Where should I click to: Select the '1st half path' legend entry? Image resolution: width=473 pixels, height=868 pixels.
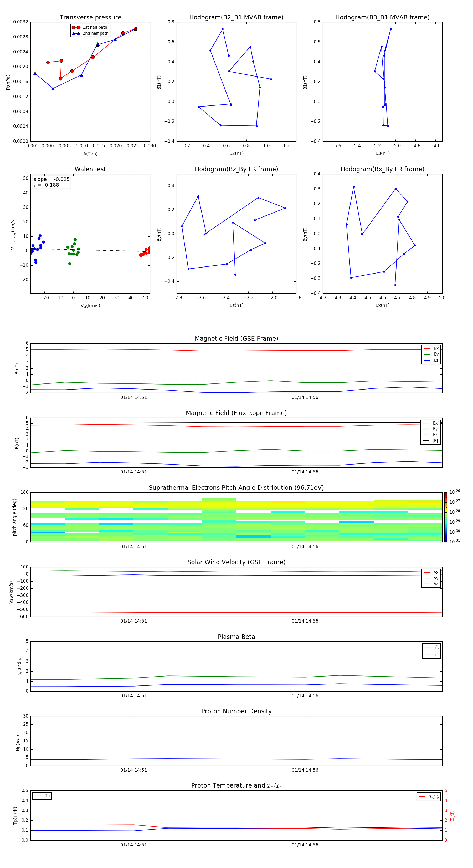(90, 27)
